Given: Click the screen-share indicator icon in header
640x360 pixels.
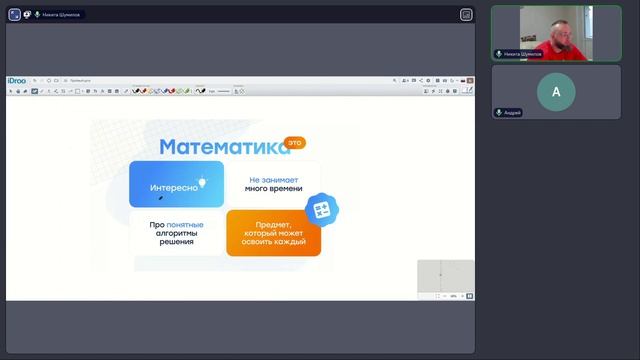Looking at the screenshot, I should tap(27, 15).
